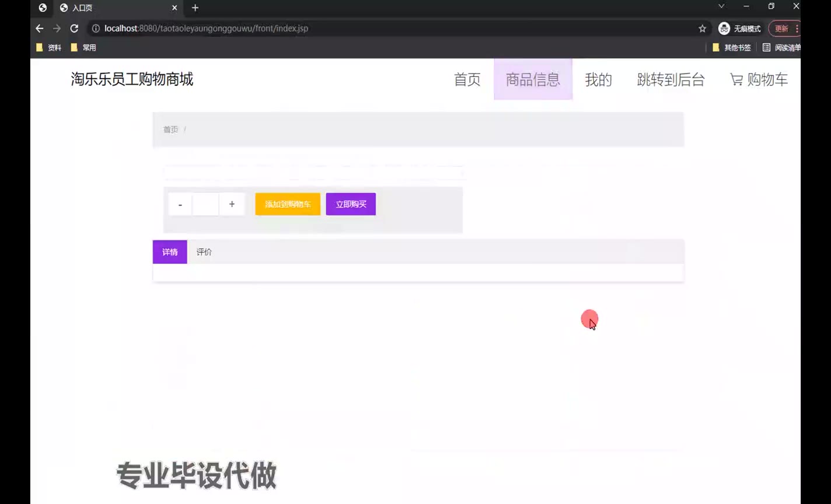Open the 其他书签 folder
The height and width of the screenshot is (504, 831).
[x=732, y=48]
